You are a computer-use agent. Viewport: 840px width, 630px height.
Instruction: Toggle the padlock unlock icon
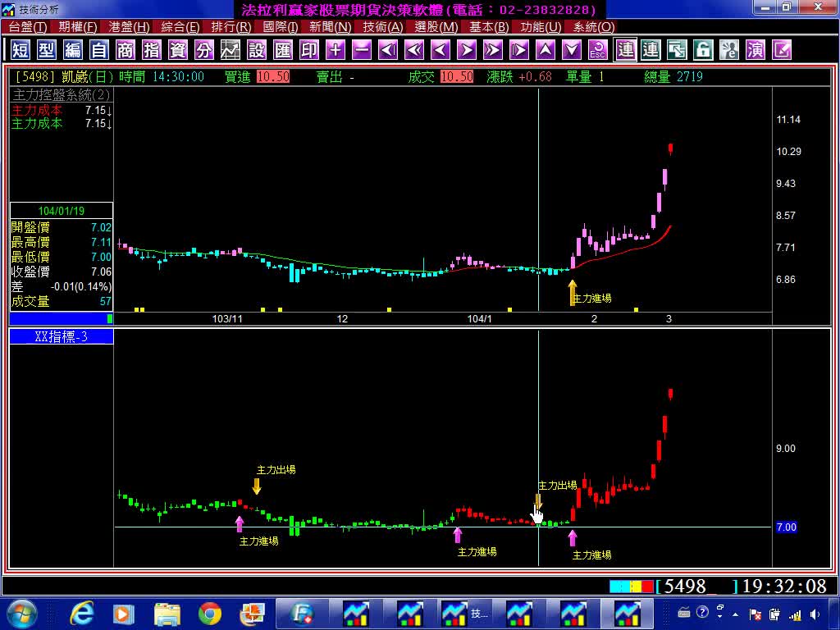tap(703, 50)
